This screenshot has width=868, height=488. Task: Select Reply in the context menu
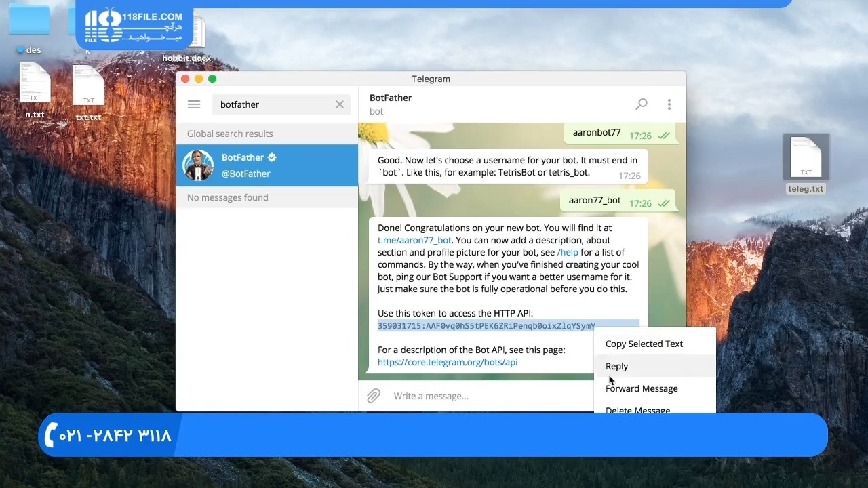point(616,366)
